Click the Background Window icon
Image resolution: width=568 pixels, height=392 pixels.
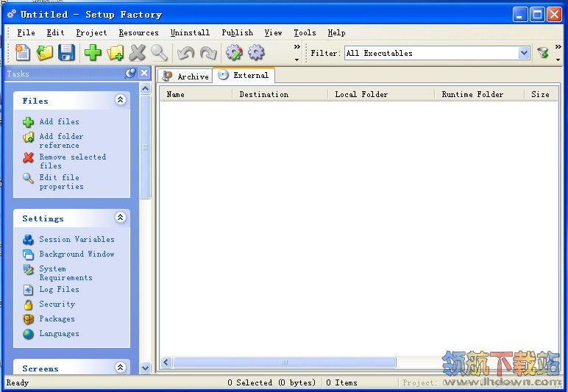click(28, 254)
